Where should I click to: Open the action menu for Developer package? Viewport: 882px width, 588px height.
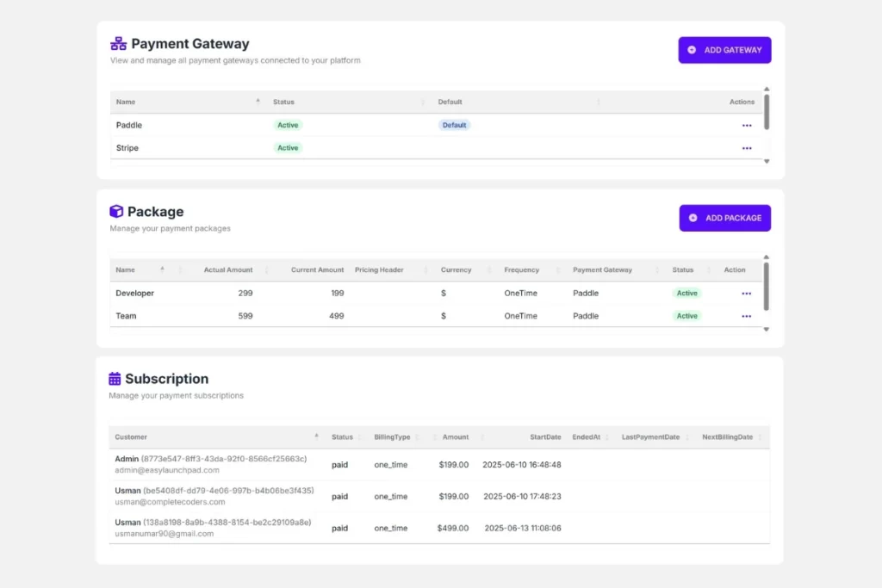[x=745, y=293]
